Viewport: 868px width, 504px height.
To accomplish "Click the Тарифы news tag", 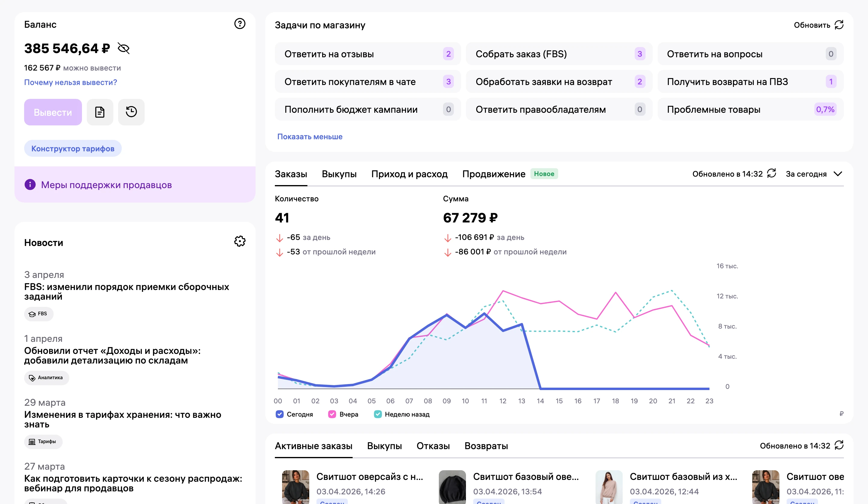I will [x=43, y=442].
